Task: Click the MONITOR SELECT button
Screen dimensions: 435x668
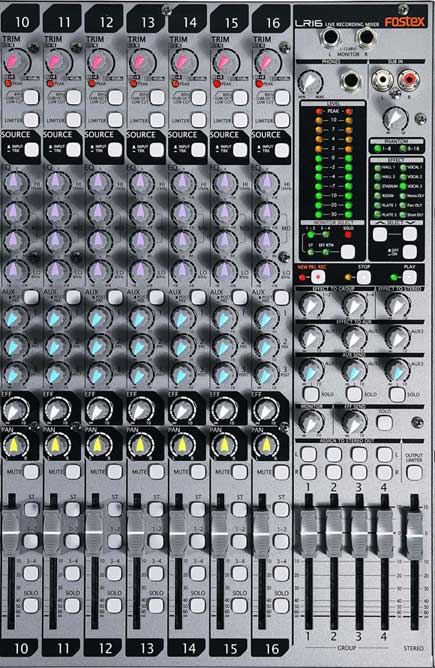Action: pyautogui.click(x=348, y=252)
